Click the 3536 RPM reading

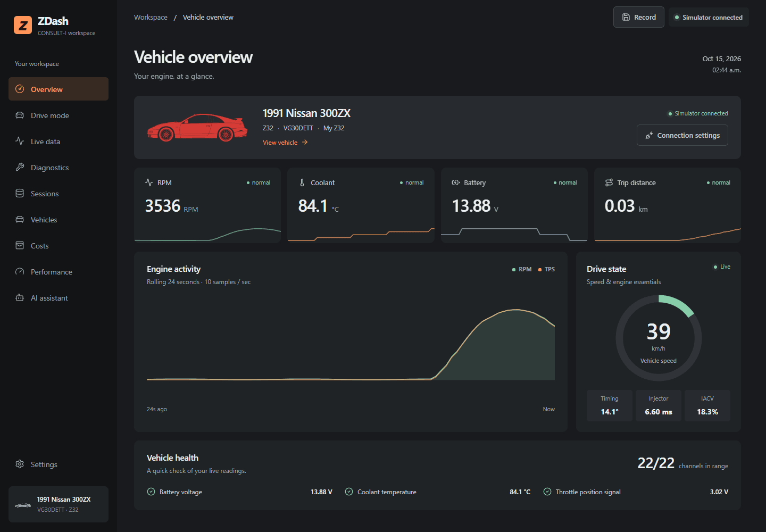tap(171, 206)
